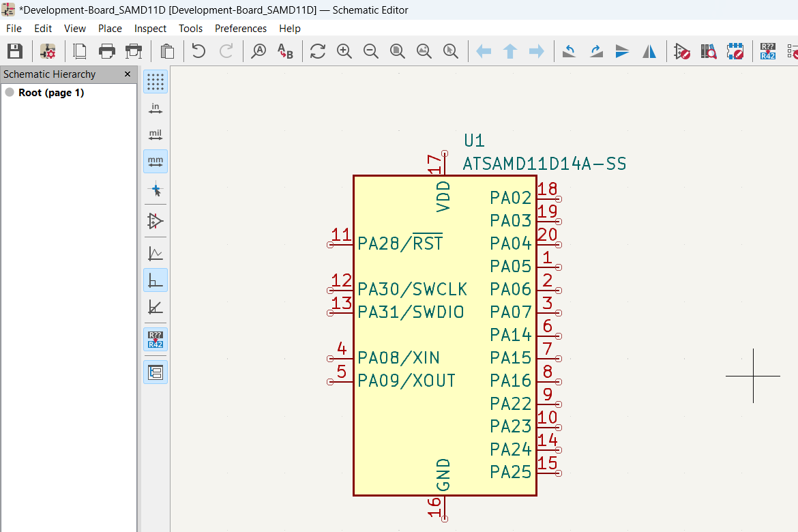
Task: Toggle grid visibility in the left toolbar
Action: pos(155,82)
